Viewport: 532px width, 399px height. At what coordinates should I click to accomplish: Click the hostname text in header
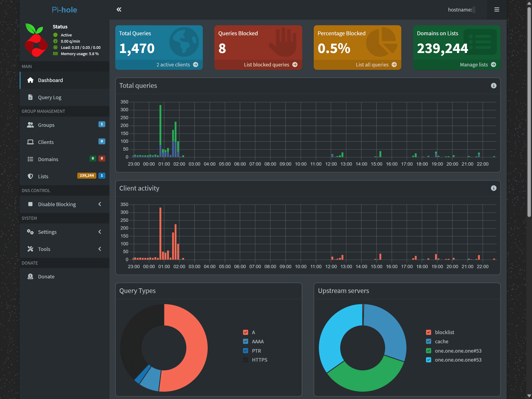click(x=460, y=10)
